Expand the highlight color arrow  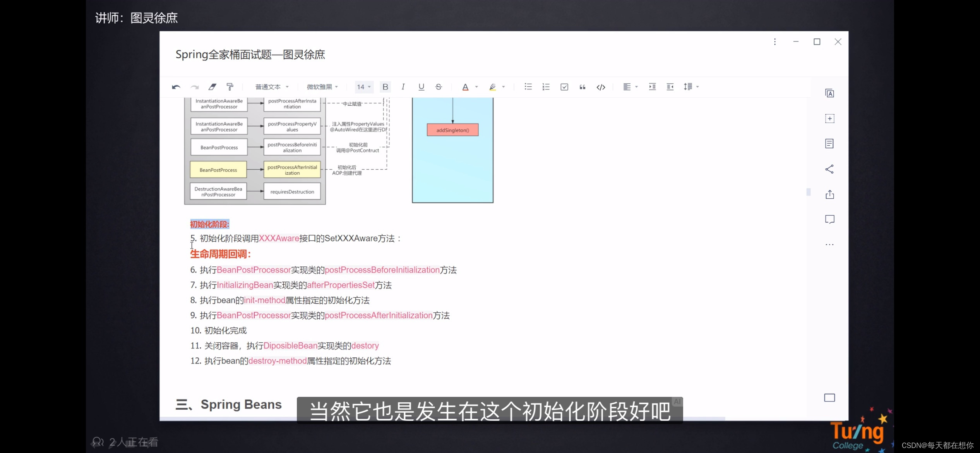pos(504,87)
